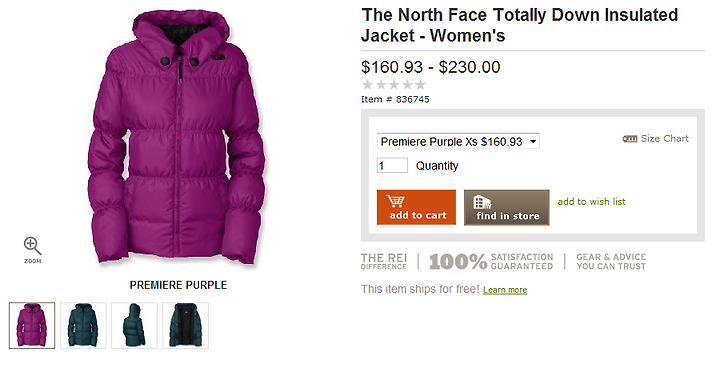720x368 pixels.
Task: Select the teal jacket side view thumbnail
Action: point(134,325)
